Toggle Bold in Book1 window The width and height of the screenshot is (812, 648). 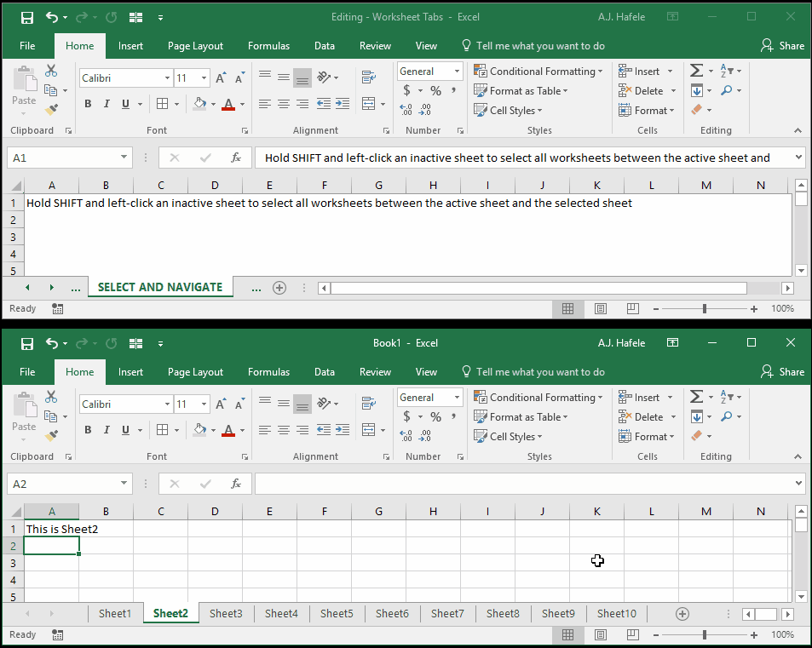point(88,430)
